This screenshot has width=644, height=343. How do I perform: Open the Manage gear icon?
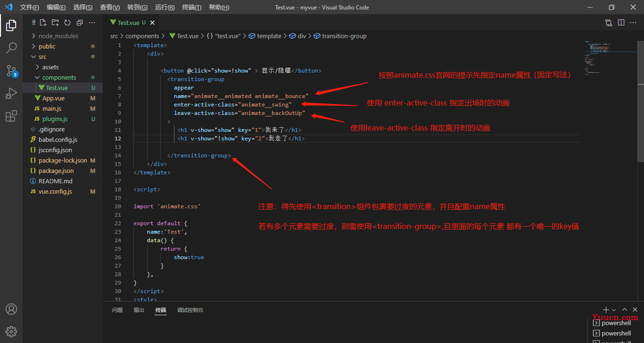[x=11, y=331]
